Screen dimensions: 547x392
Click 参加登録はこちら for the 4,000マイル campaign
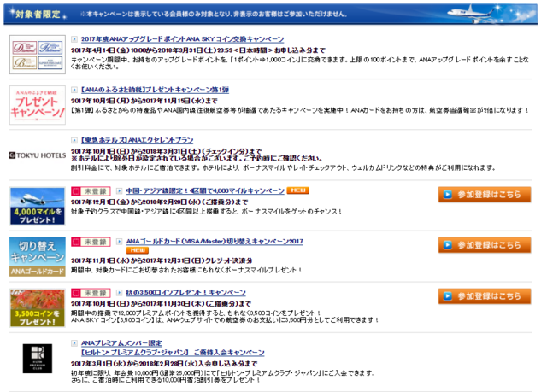pyautogui.click(x=485, y=195)
